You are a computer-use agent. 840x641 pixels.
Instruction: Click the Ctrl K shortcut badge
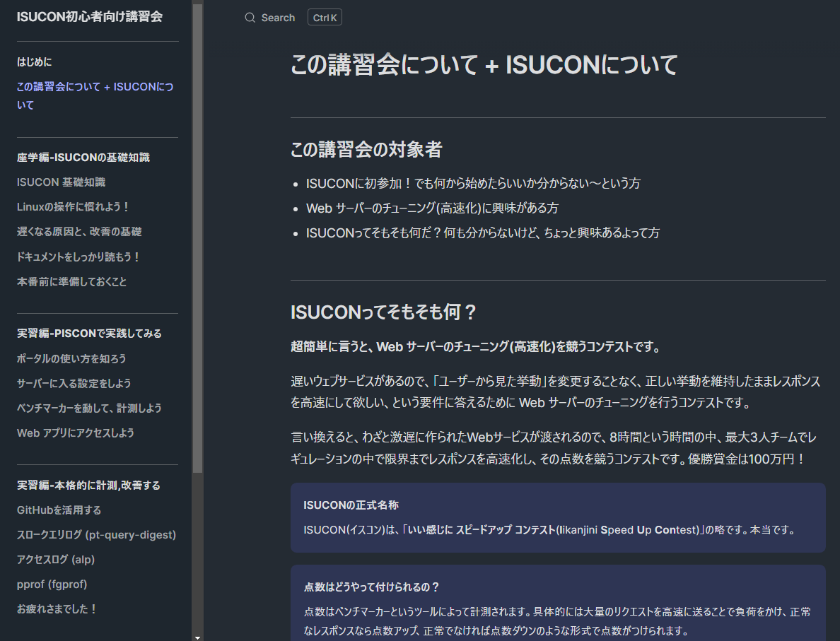pos(325,18)
